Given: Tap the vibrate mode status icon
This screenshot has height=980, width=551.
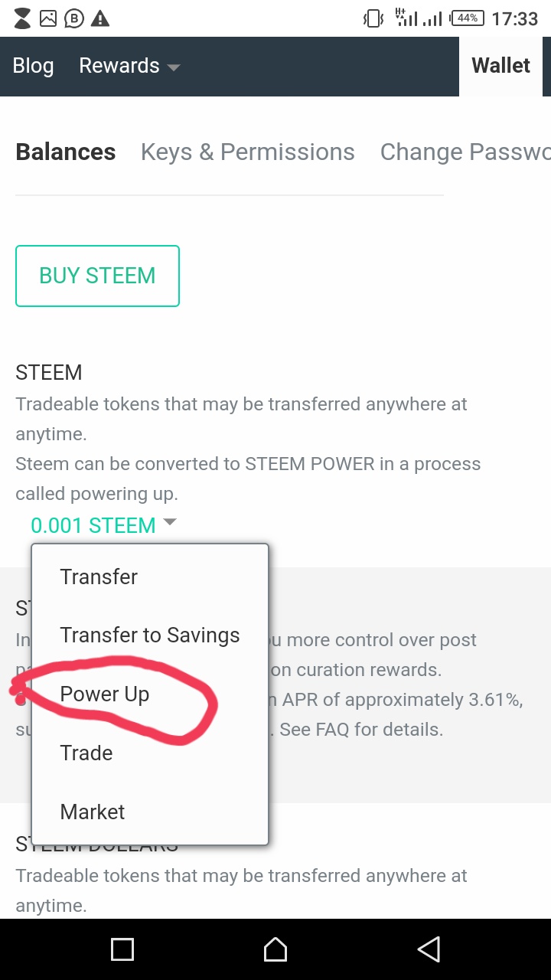Looking at the screenshot, I should 373,18.
